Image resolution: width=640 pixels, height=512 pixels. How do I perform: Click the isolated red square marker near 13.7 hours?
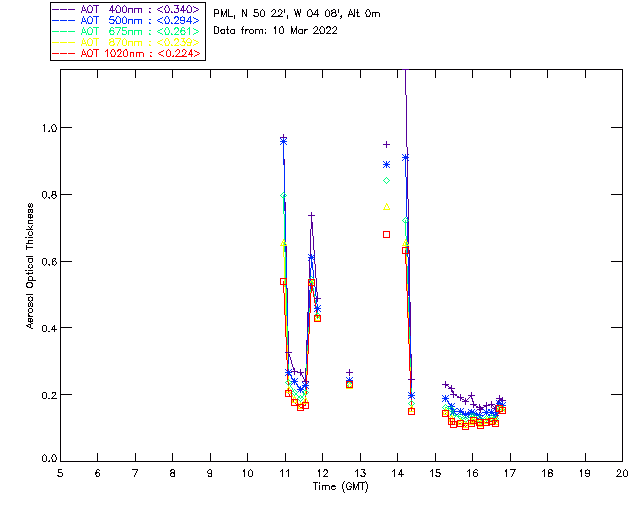[386, 234]
